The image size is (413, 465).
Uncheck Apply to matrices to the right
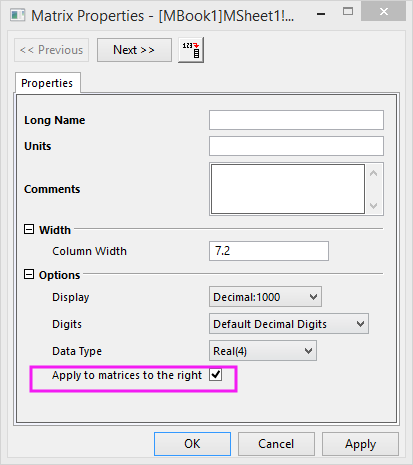(216, 375)
